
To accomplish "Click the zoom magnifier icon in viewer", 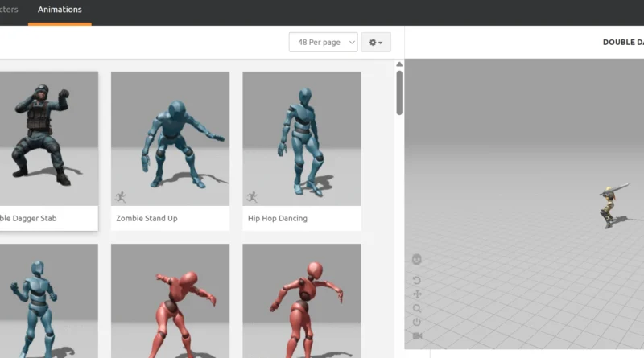I will click(417, 308).
